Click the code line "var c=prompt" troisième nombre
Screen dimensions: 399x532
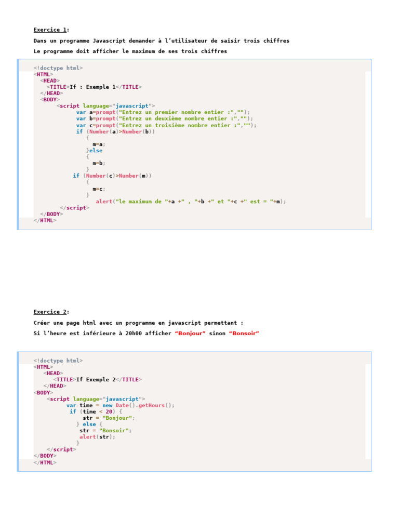tap(166, 126)
